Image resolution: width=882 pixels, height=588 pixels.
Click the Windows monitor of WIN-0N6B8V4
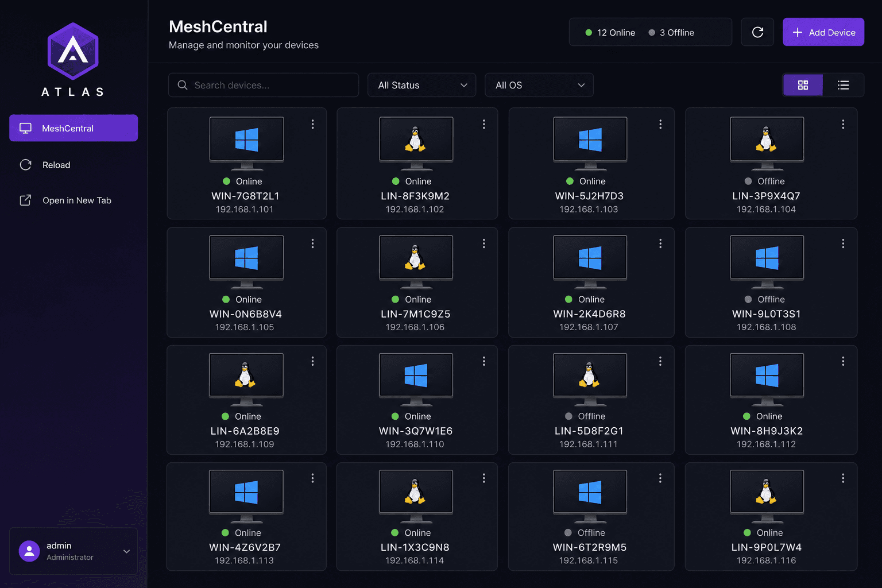(246, 262)
